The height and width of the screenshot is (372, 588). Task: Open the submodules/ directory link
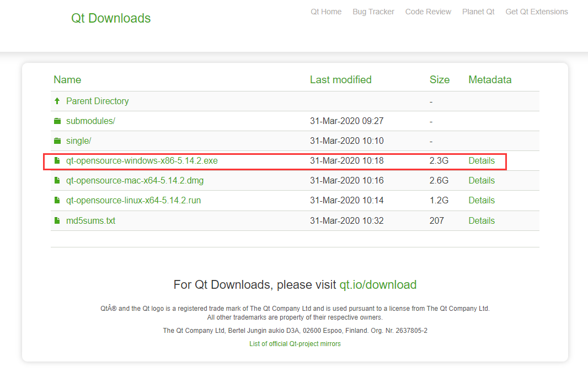coord(91,121)
